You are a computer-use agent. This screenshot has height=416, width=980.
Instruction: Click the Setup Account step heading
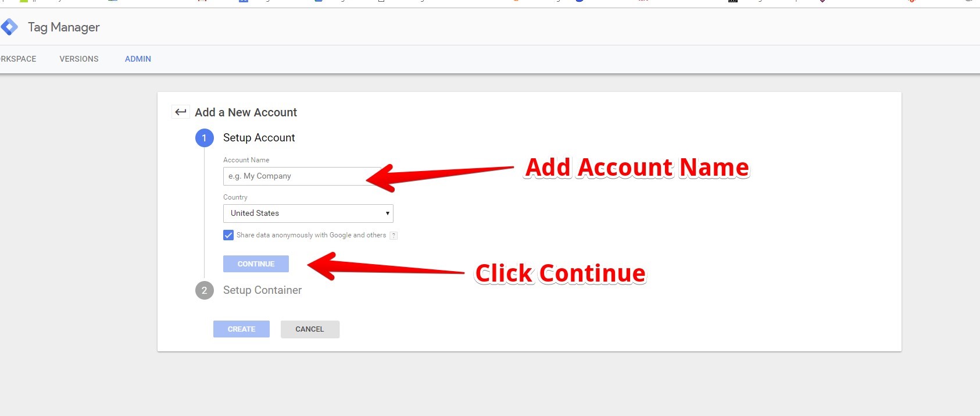[259, 137]
